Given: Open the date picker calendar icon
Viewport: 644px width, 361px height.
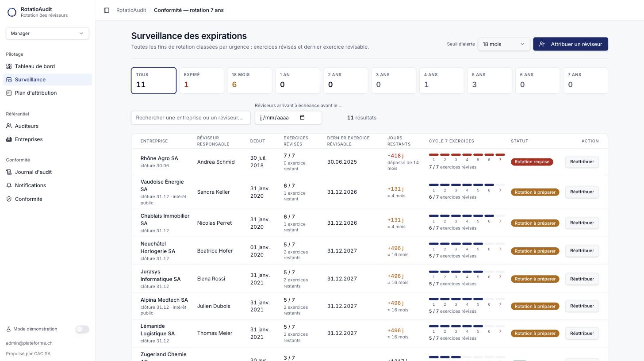Looking at the screenshot, I should click(x=303, y=118).
